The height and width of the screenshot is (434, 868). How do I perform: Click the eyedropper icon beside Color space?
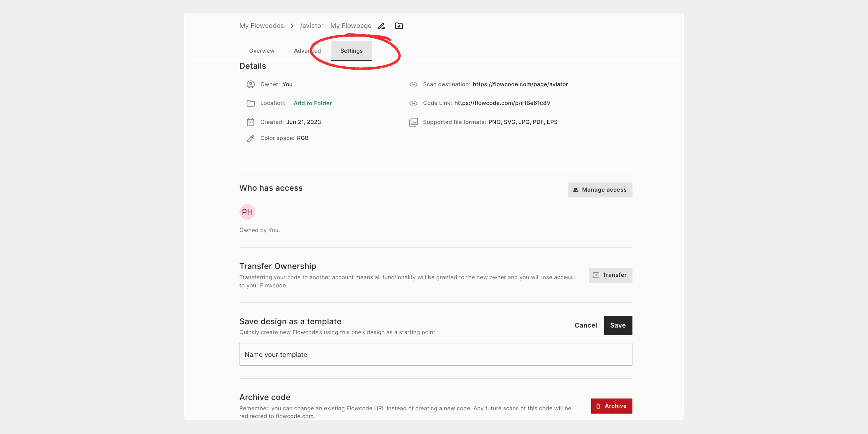pyautogui.click(x=250, y=138)
